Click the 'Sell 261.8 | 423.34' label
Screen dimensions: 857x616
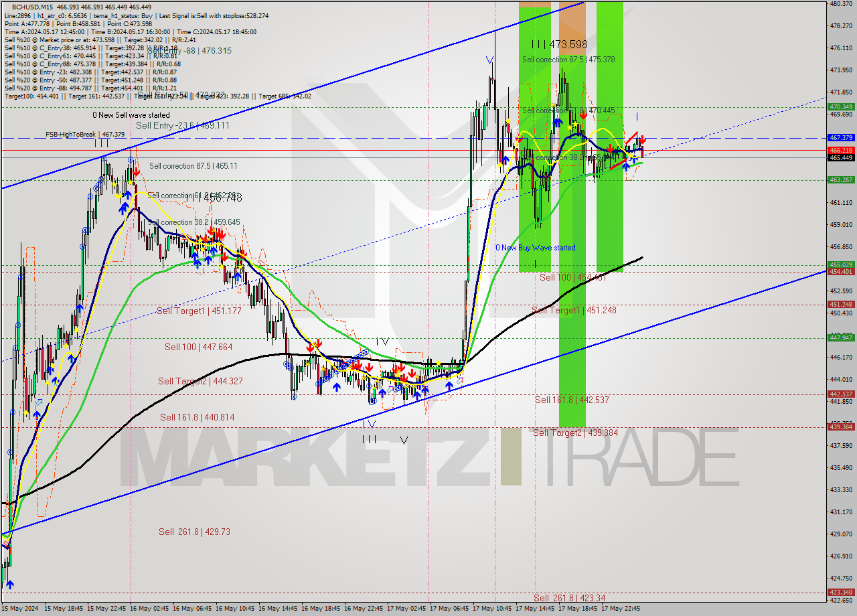[x=569, y=598]
